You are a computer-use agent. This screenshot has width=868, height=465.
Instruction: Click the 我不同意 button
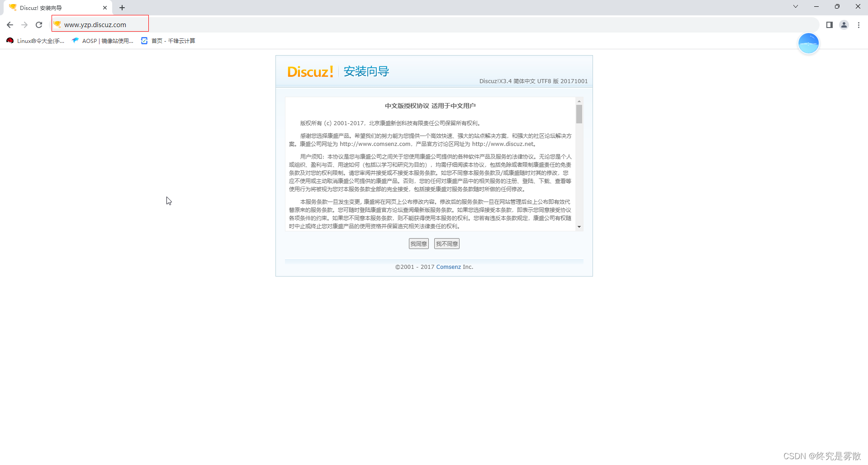coord(447,244)
